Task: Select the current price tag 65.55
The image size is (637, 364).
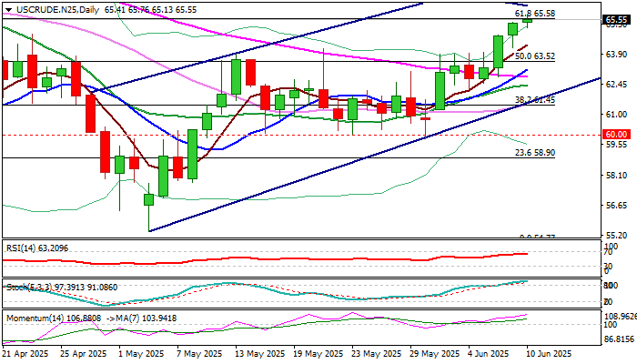Action: coord(617,19)
